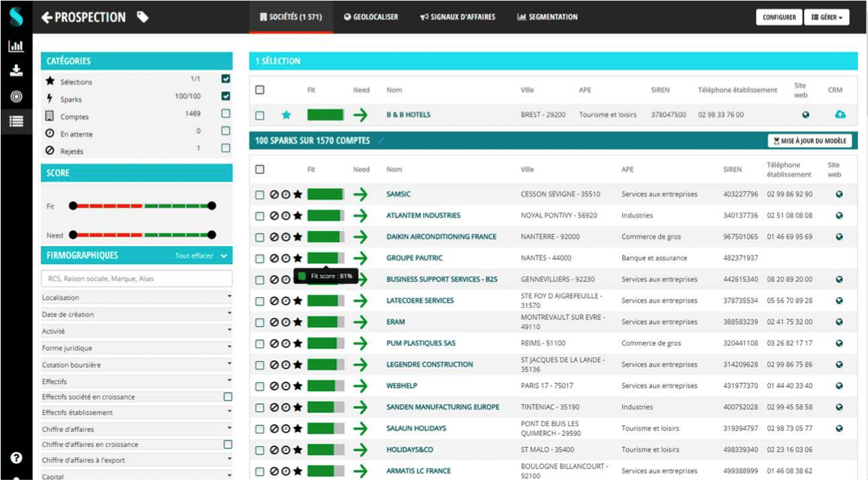This screenshot has height=480, width=868.
Task: Expand the Localisation filter
Action: pos(137,297)
